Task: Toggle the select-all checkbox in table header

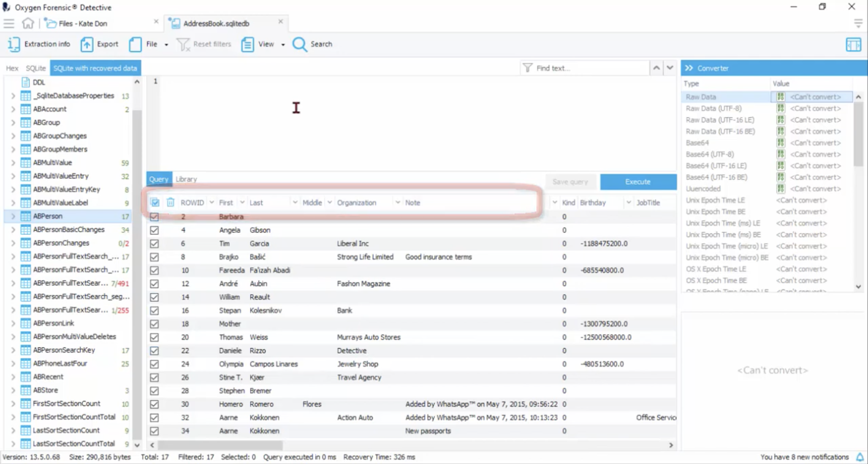Action: coord(155,203)
